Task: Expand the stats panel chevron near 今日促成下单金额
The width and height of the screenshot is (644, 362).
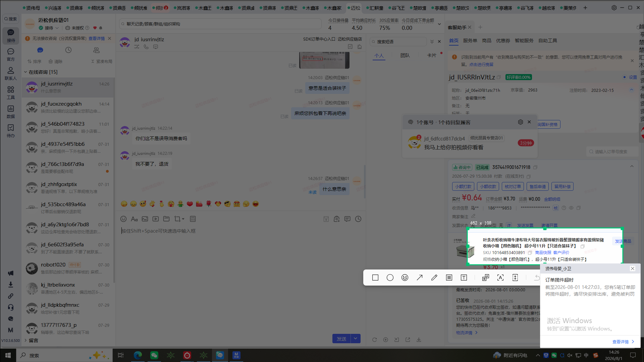Action: click(x=439, y=24)
